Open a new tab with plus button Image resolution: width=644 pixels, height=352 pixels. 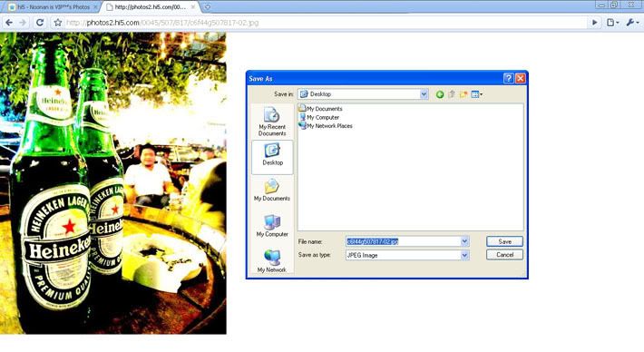pyautogui.click(x=208, y=6)
